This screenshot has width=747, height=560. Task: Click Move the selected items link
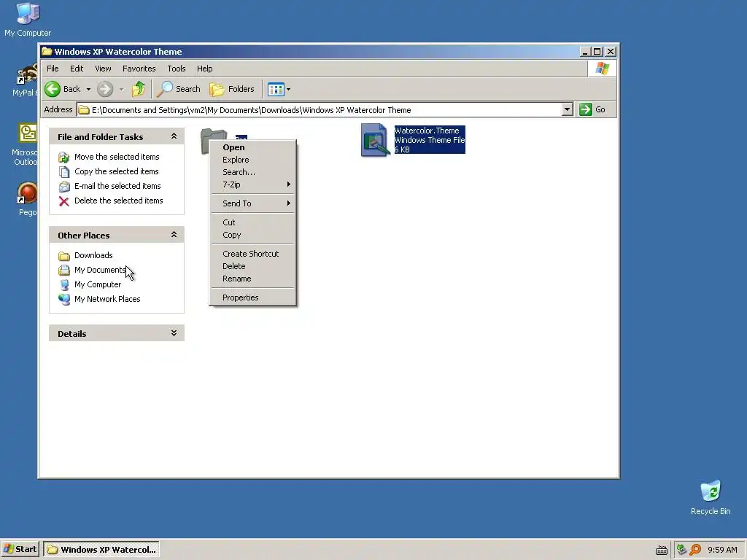pos(117,157)
